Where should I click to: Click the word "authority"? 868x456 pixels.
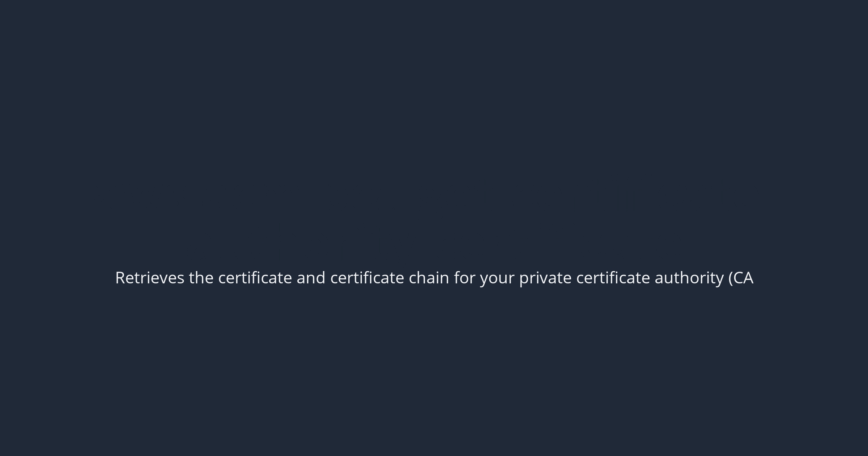click(689, 278)
